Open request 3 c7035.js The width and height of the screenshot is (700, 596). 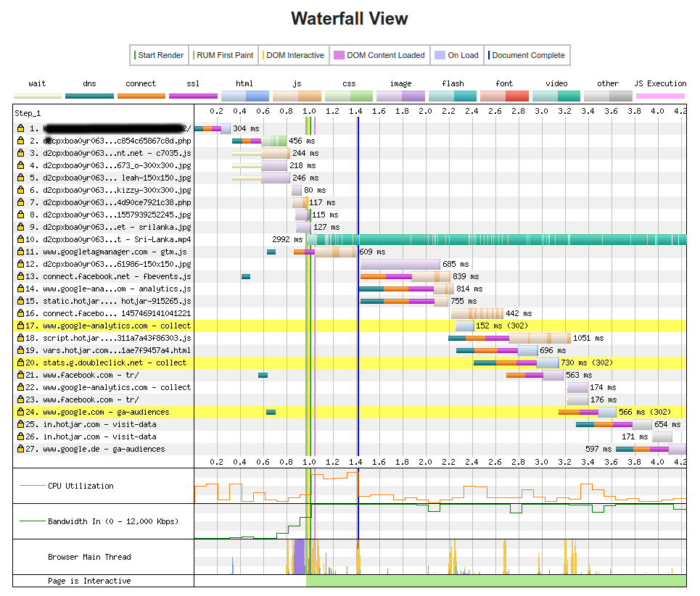(117, 153)
